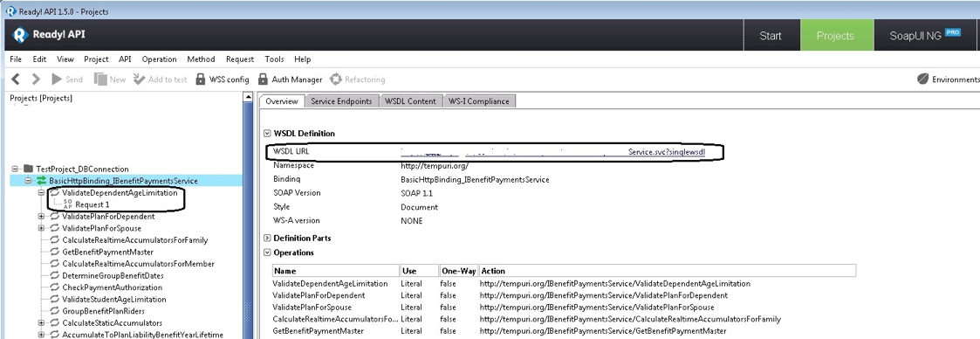Open Environments selector
This screenshot has width=980, height=339.
click(948, 80)
